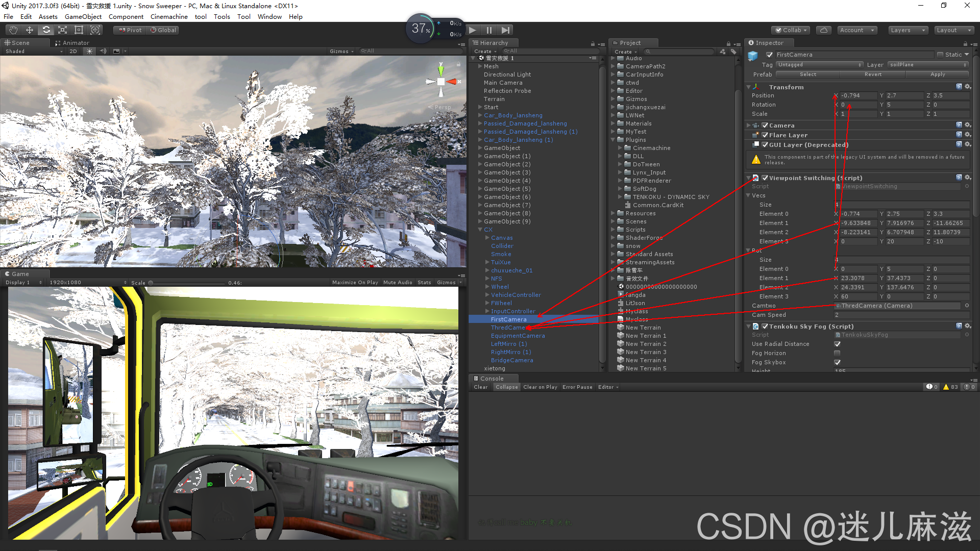Enable the Fog Horizon checkbox

tap(837, 354)
